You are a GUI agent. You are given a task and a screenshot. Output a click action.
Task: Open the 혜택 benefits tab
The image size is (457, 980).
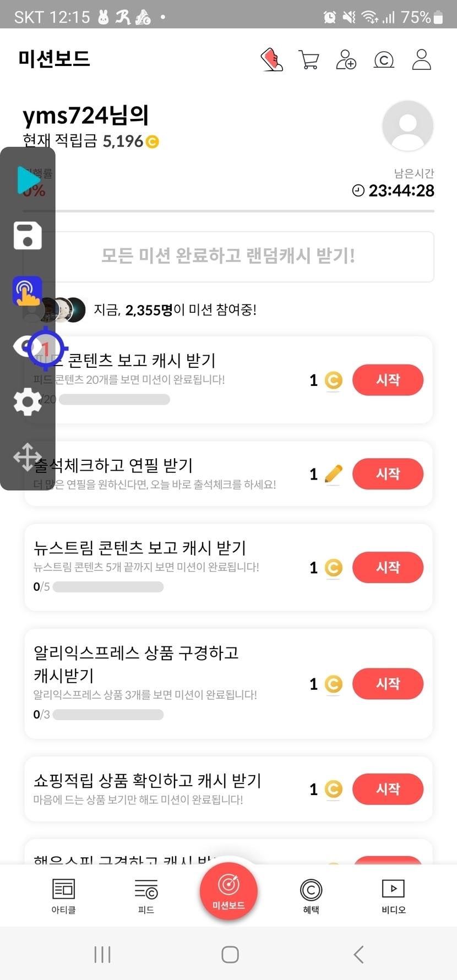[311, 895]
